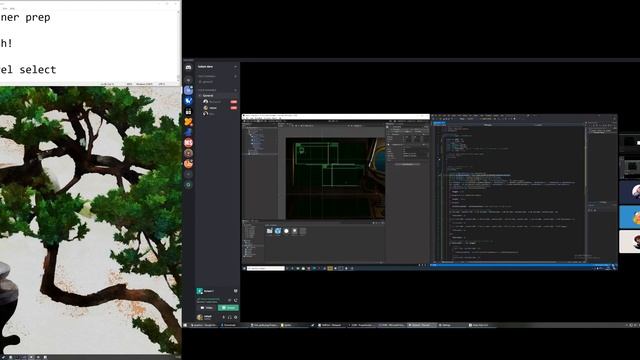
Task: Open the Explore servers compass icon
Action: 188,185
